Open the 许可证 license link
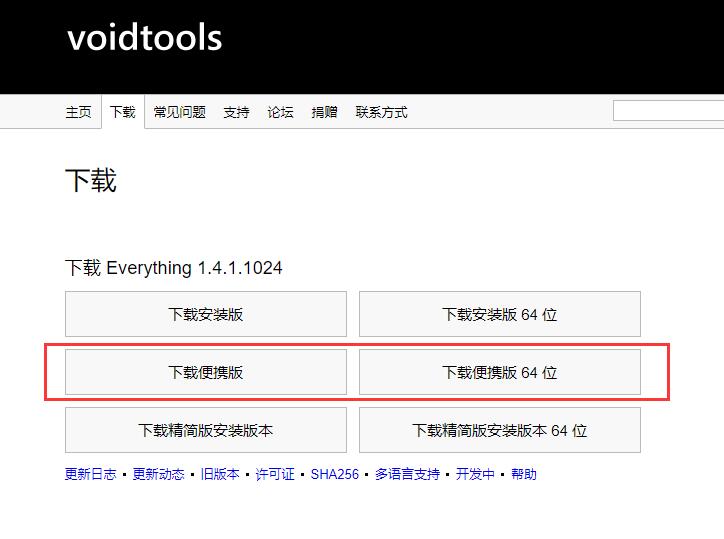The width and height of the screenshot is (724, 539). [275, 474]
